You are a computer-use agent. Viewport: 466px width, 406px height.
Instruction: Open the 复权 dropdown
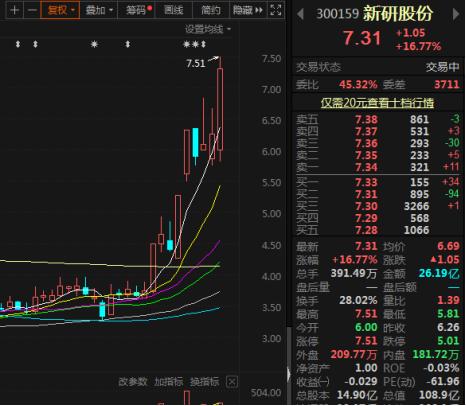[x=60, y=10]
